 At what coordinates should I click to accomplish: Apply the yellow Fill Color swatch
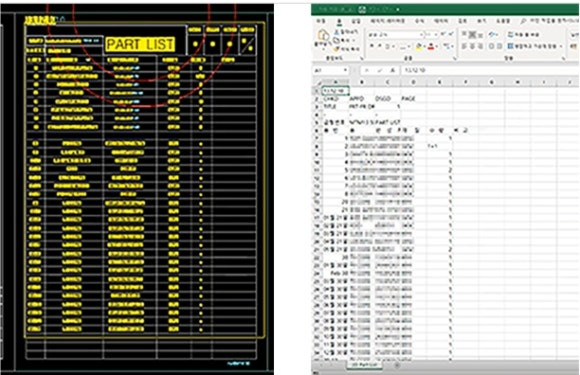418,46
